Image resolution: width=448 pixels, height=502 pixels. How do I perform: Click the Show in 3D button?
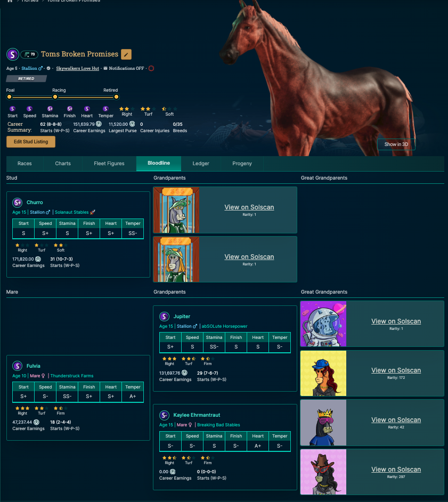[396, 144]
